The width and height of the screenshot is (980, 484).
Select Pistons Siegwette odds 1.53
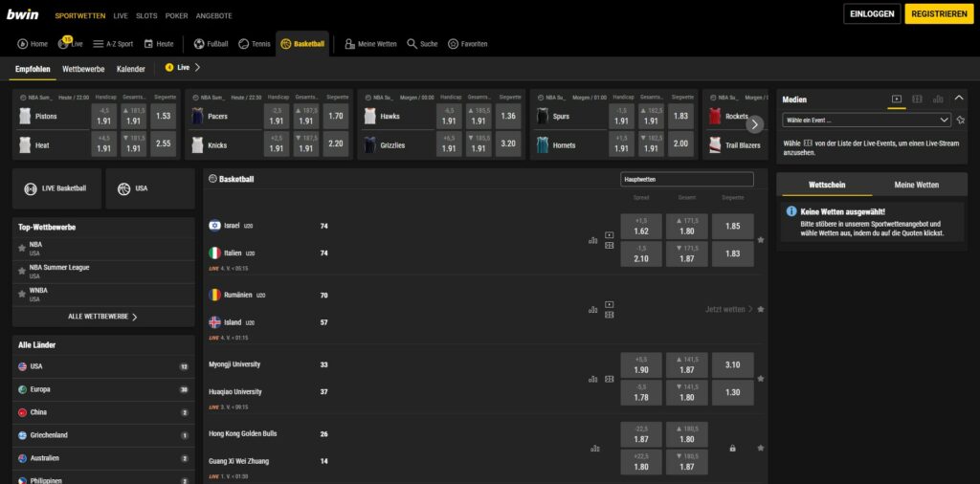click(163, 116)
